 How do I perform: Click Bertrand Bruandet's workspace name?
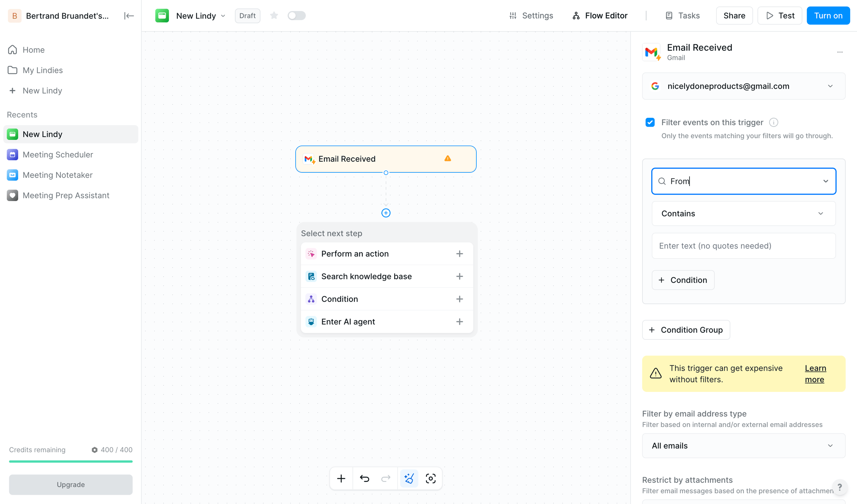pos(67,16)
